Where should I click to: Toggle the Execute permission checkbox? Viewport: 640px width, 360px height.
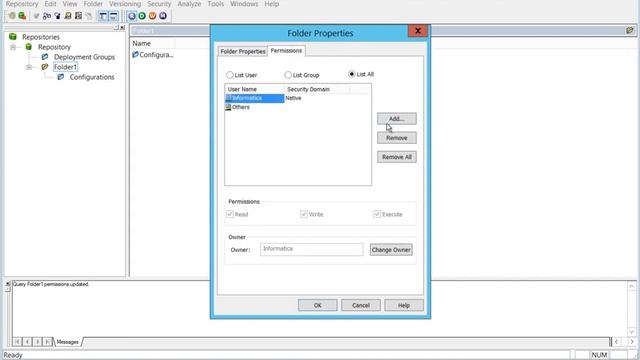(377, 214)
